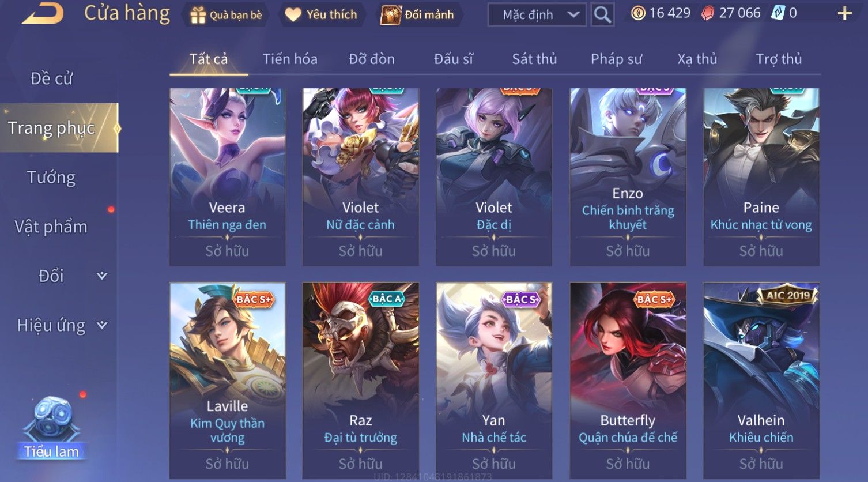The width and height of the screenshot is (868, 482).
Task: Open Đổi mảnh chest icon
Action: 390,15
